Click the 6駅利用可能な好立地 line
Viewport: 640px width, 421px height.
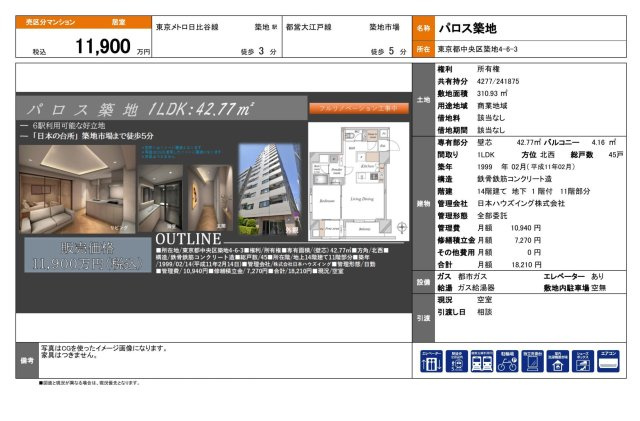coord(69,126)
